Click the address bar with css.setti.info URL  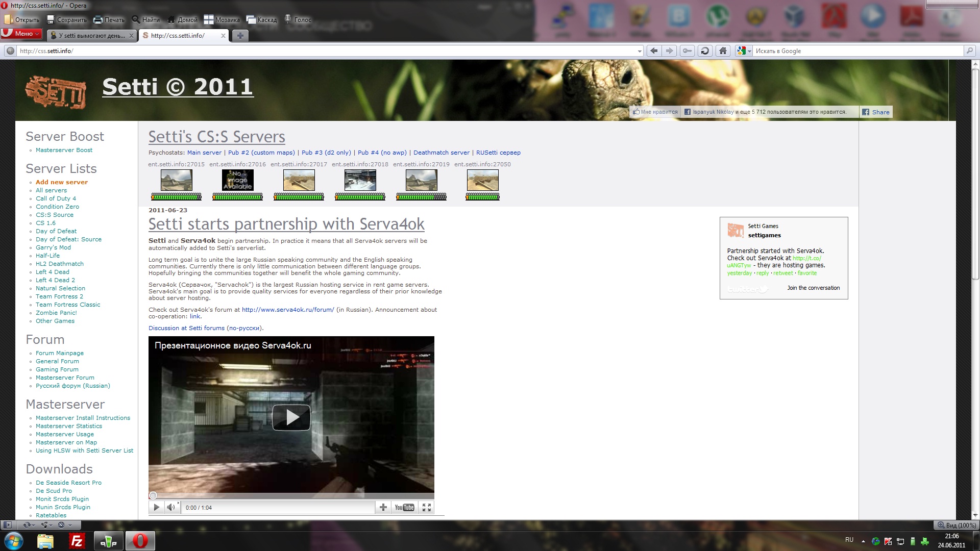pos(327,51)
